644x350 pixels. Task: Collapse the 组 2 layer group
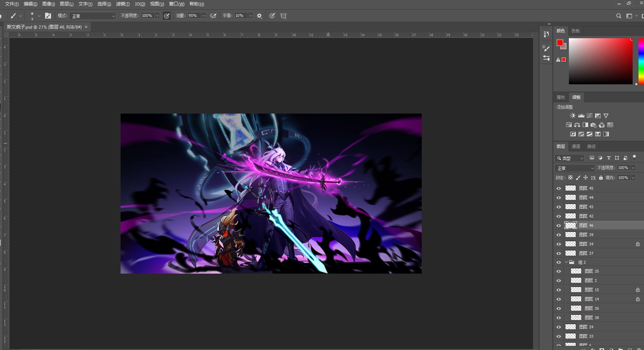click(566, 262)
